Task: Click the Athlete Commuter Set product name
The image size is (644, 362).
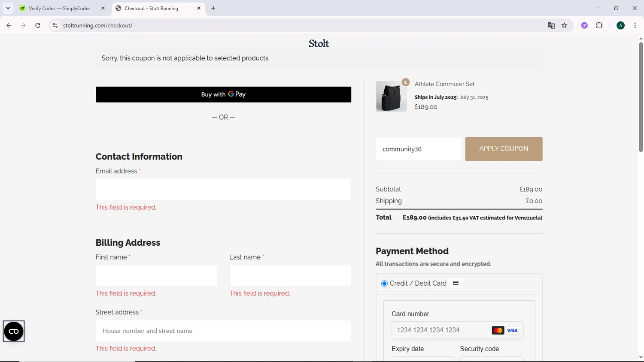Action: coord(444,84)
